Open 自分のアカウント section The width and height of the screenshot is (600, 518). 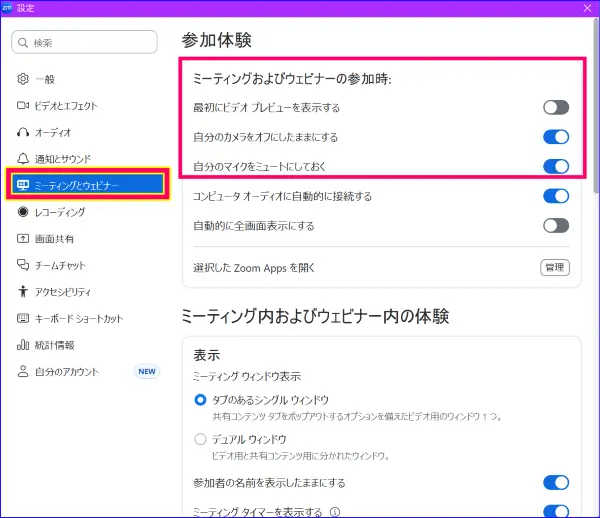[86, 371]
